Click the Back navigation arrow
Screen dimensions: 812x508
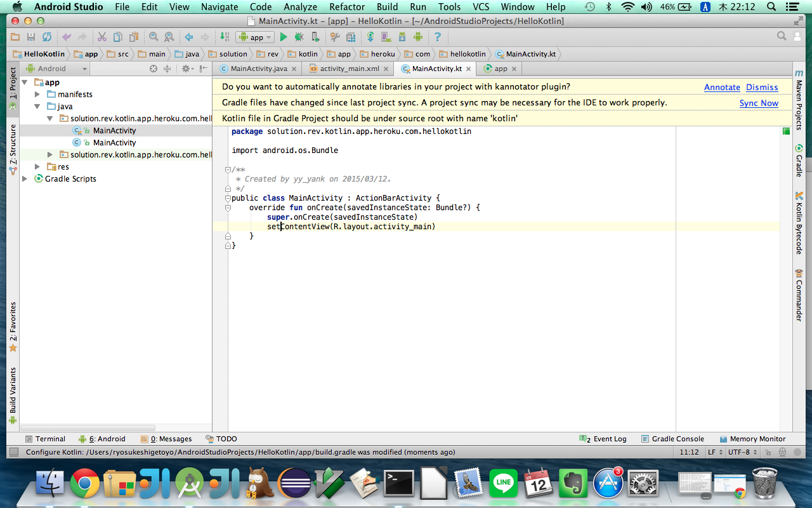click(x=189, y=37)
